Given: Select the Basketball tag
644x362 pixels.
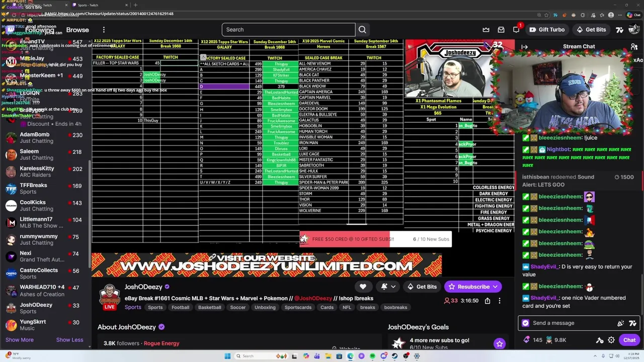Looking at the screenshot, I should coord(210,307).
